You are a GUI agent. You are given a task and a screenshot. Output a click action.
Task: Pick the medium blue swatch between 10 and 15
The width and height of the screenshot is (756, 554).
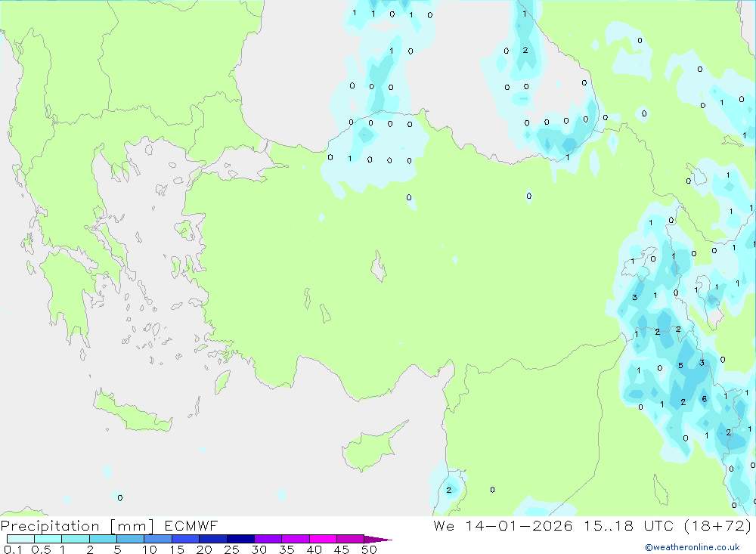(158, 539)
